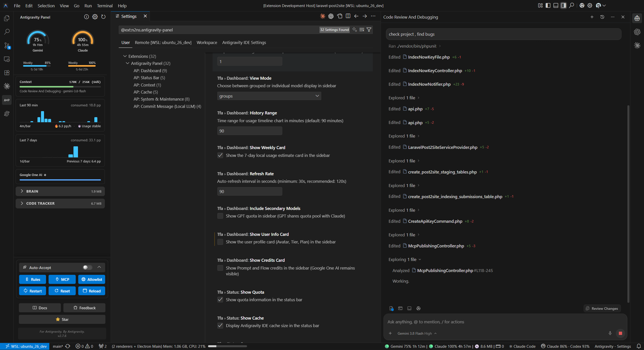
Task: Stop the running agent response
Action: (x=620, y=333)
